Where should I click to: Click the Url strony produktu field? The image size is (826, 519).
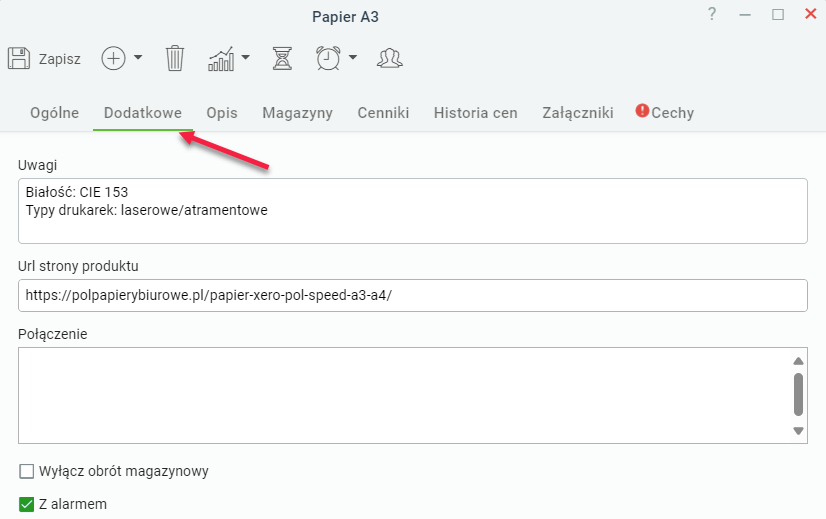pyautogui.click(x=412, y=295)
